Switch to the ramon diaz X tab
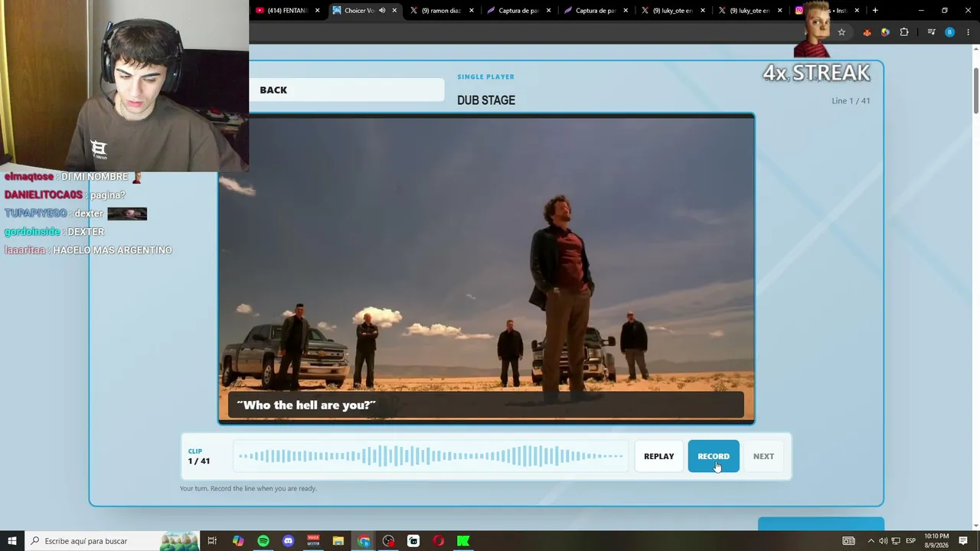 tap(442, 11)
